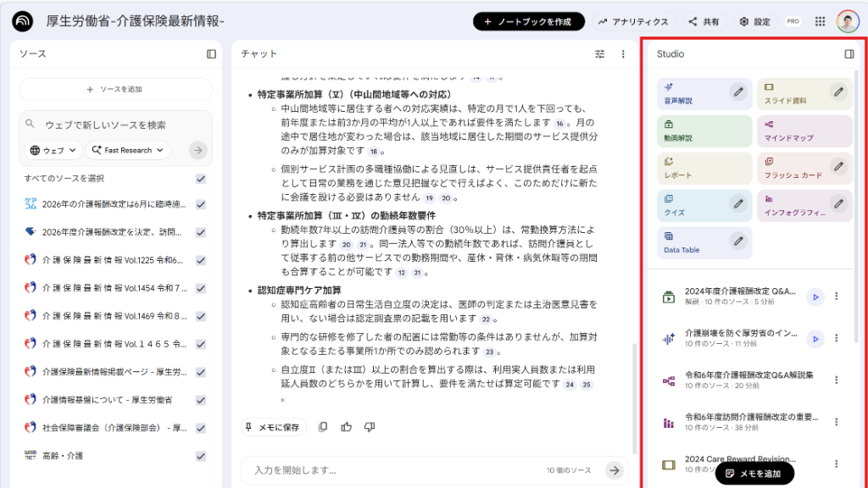Submit chat message with the arrow icon
868x488 pixels.
(x=615, y=470)
